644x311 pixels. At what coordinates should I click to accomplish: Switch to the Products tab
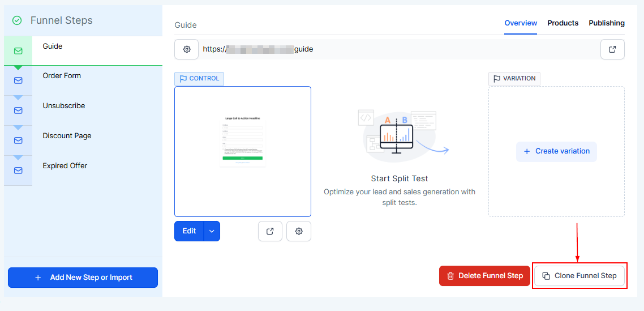pos(563,23)
